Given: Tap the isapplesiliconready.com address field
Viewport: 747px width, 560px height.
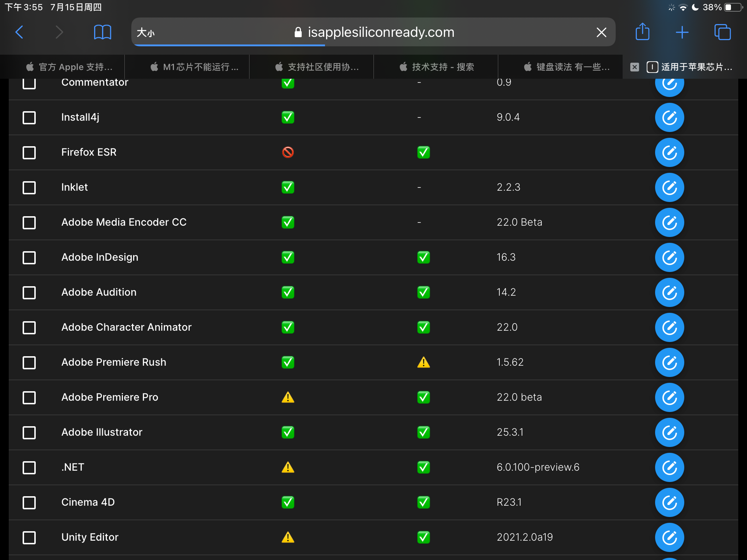Looking at the screenshot, I should click(381, 32).
